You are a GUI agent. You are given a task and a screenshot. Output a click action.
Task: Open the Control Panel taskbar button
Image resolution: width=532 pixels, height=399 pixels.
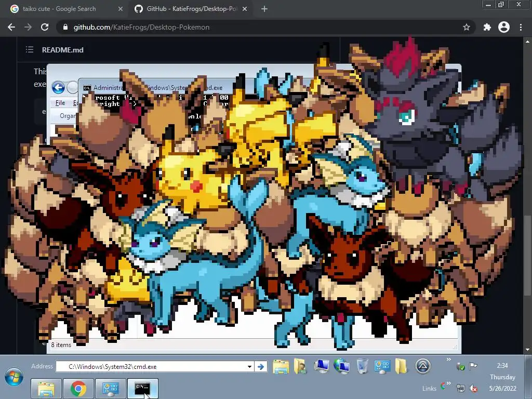point(111,389)
